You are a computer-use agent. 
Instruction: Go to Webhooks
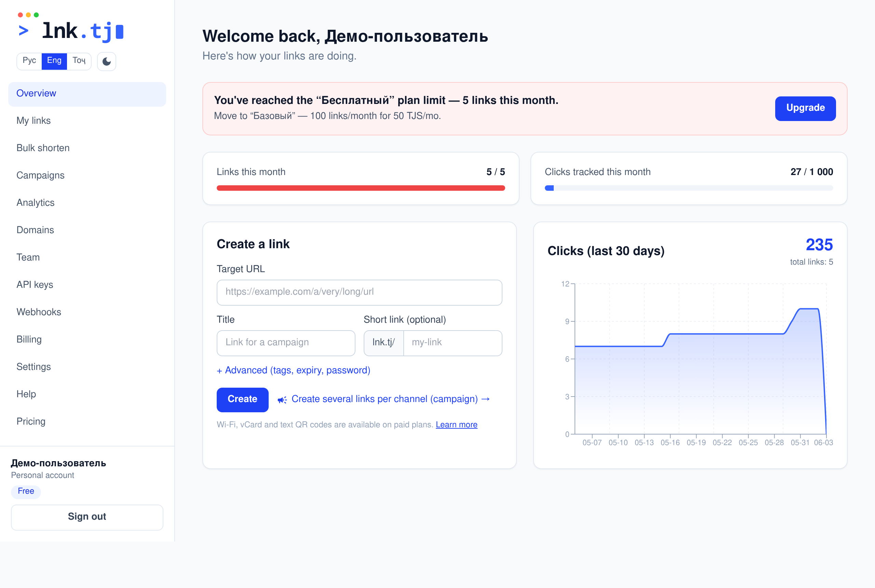click(x=87, y=312)
